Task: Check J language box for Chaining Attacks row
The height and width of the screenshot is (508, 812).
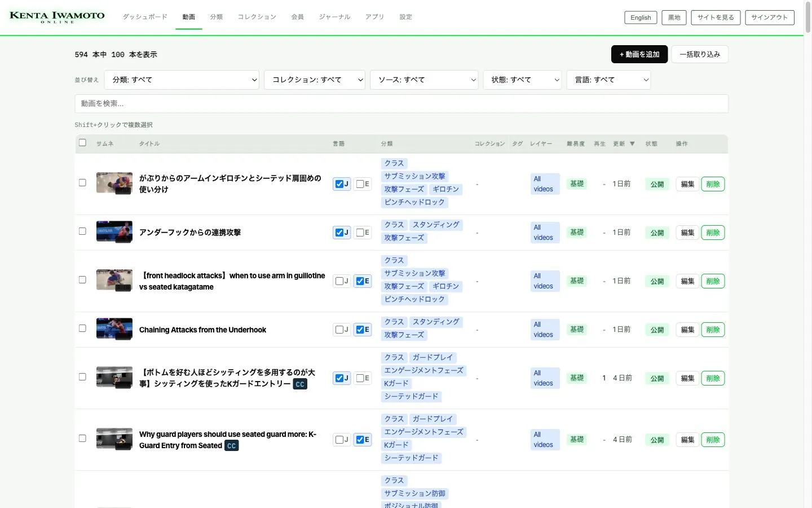Action: [x=339, y=330]
